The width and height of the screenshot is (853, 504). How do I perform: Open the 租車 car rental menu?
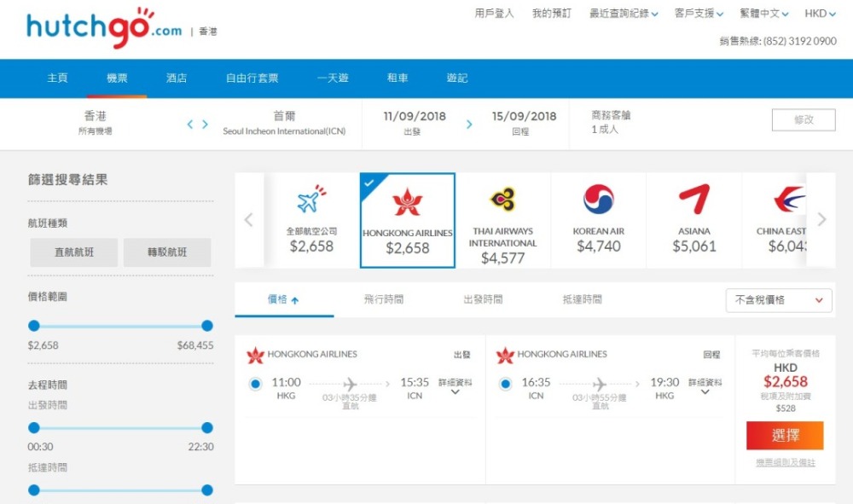[x=397, y=78]
